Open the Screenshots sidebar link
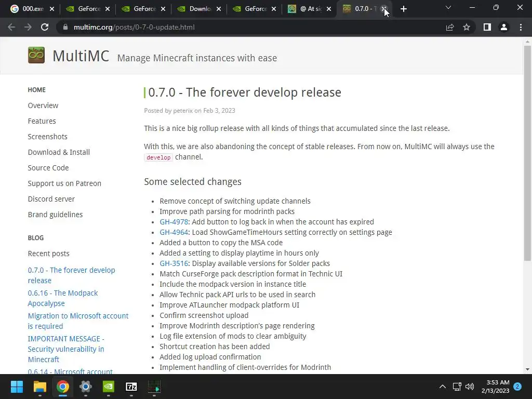 click(47, 137)
